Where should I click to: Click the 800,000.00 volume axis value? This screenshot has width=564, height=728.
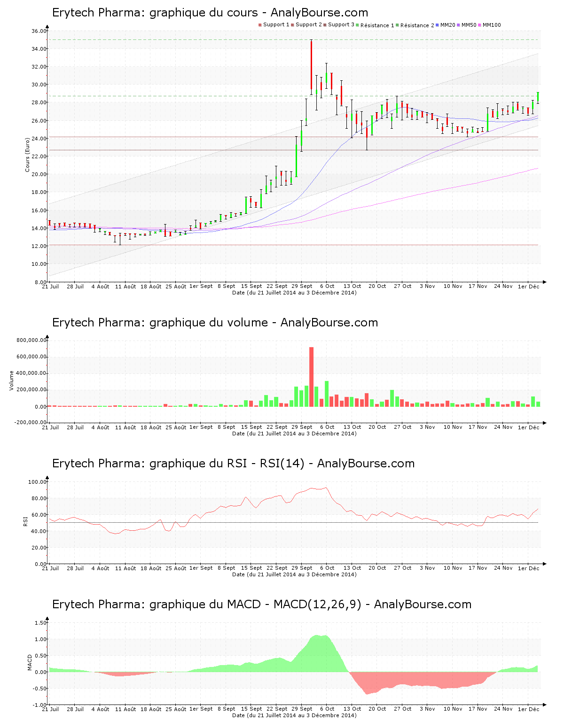point(31,340)
